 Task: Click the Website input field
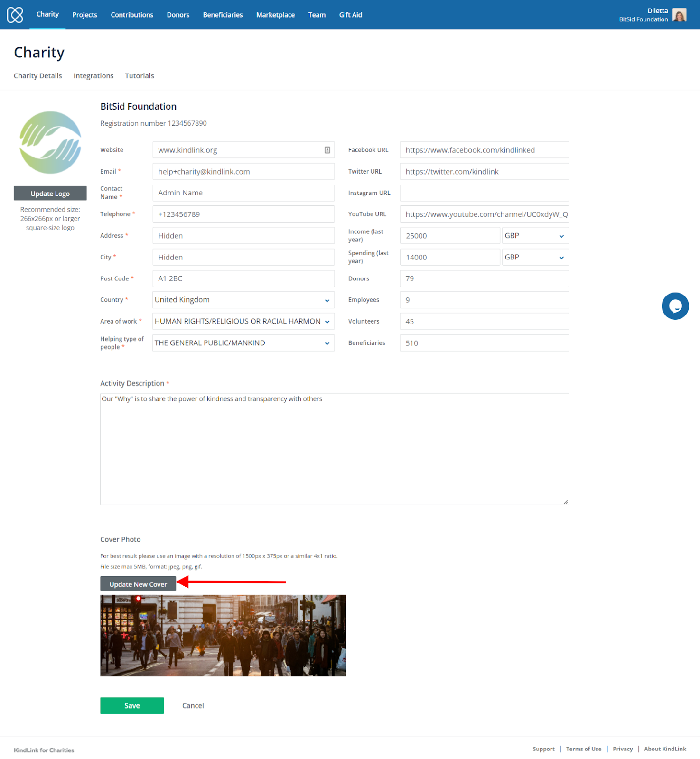click(x=243, y=150)
